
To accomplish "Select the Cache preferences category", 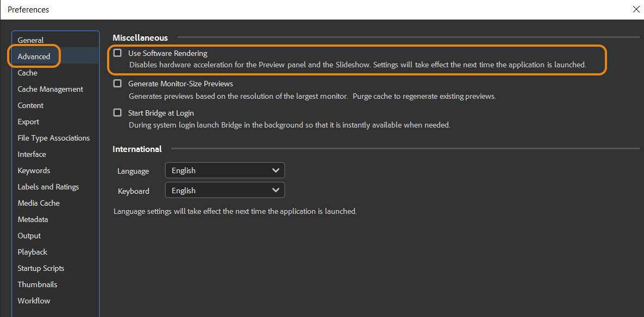I will coord(27,72).
